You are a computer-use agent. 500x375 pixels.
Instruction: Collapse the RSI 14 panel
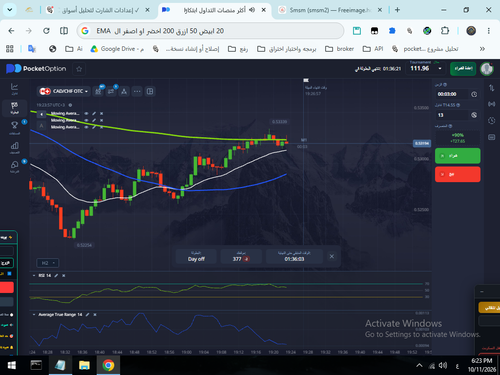click(34, 275)
